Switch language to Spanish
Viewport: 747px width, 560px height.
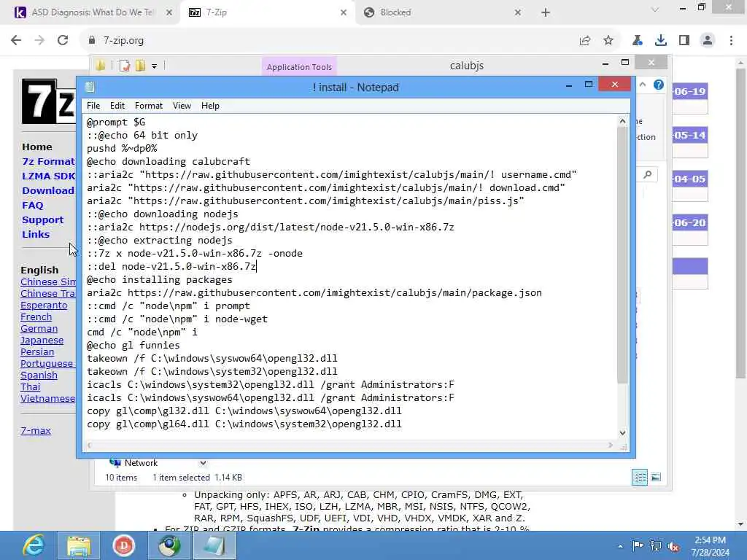pos(39,376)
